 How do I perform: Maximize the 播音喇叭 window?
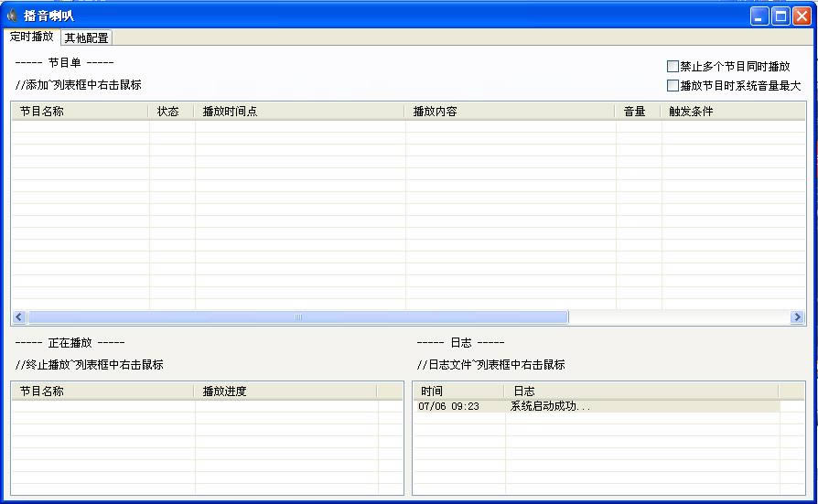[x=780, y=16]
